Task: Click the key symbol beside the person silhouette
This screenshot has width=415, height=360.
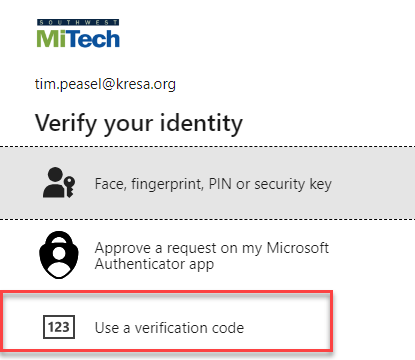Action: click(69, 187)
